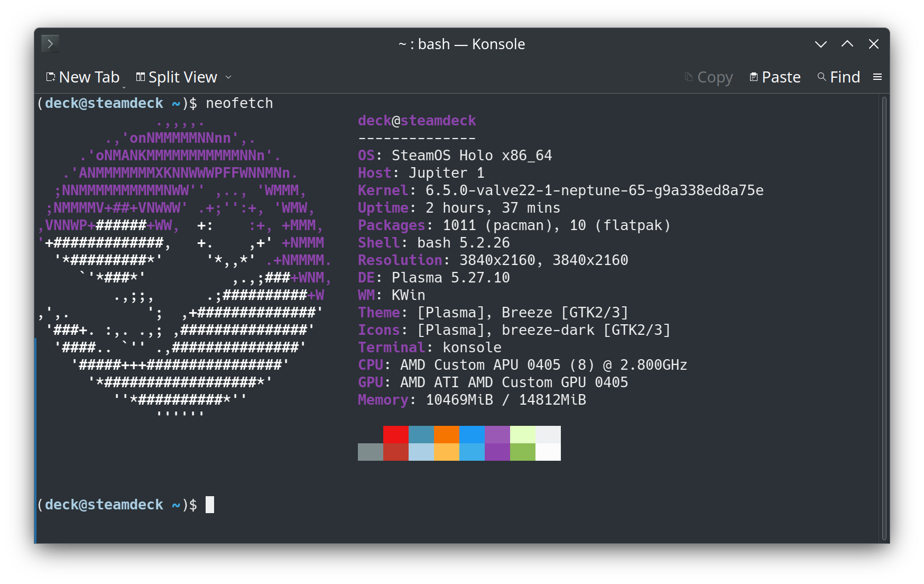This screenshot has height=584, width=924.
Task: Click 'breeze-dark [GTK2/3]' icons value
Action: (x=586, y=330)
